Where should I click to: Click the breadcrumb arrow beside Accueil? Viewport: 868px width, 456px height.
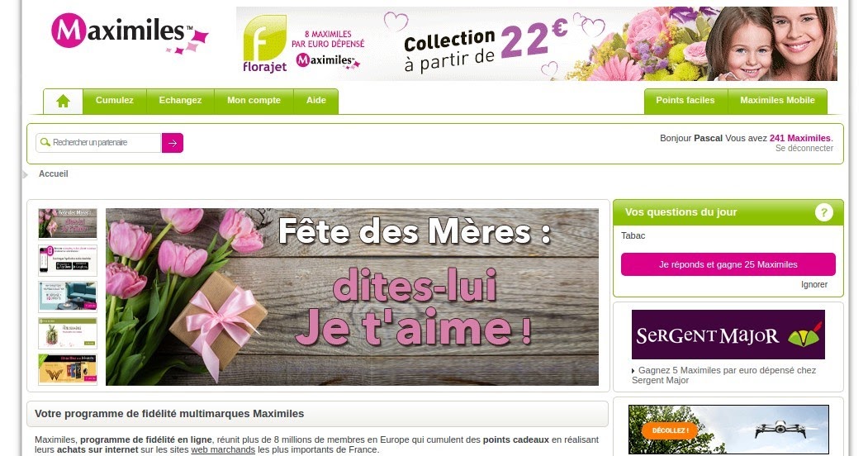[25, 175]
